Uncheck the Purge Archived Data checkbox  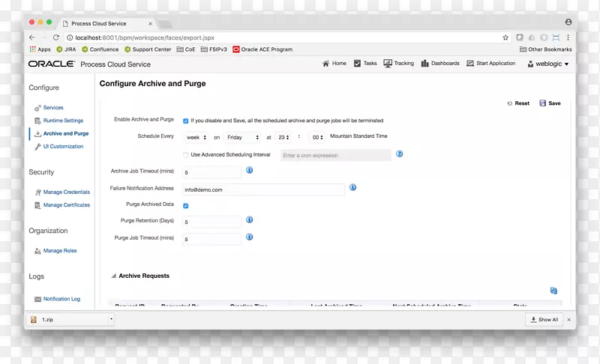[186, 205]
